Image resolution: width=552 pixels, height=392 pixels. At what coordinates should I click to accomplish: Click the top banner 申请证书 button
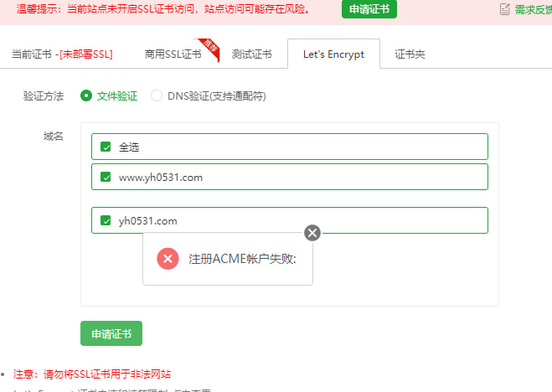click(x=369, y=9)
